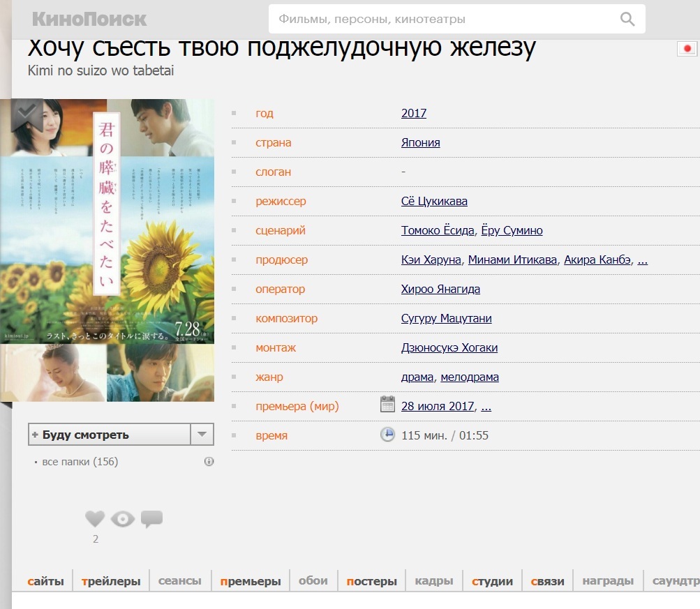This screenshot has height=609, width=700.
Task: Open screenwriter Томоко Ёсида link
Action: 438,230
